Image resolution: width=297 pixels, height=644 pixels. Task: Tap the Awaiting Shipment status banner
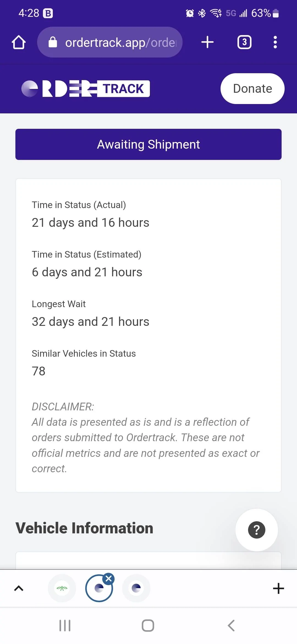[x=148, y=144]
